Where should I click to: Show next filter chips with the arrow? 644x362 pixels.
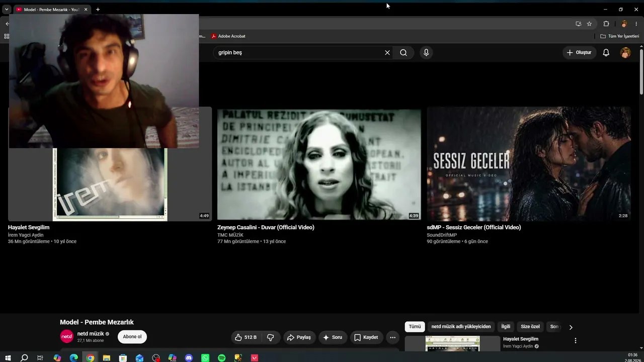(x=571, y=327)
